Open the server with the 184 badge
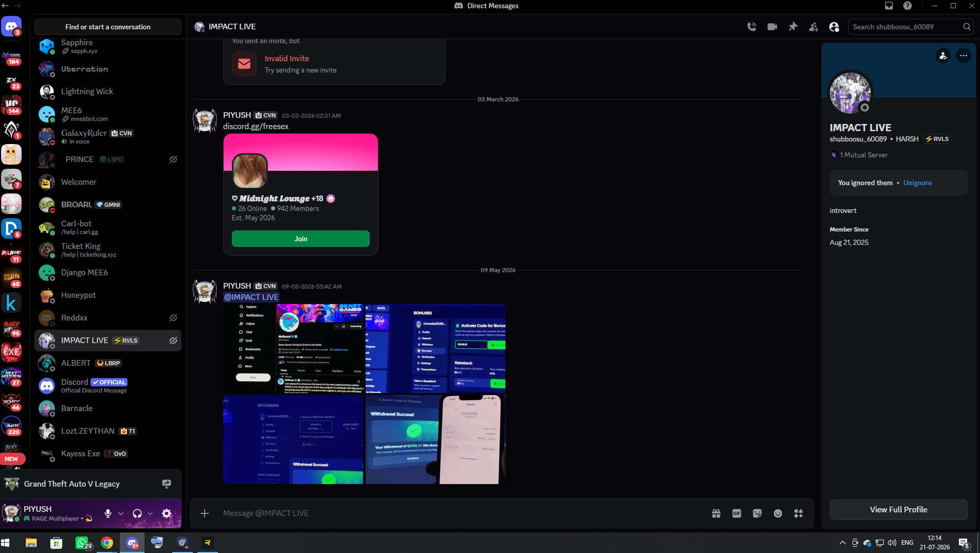980x553 pixels. 11,57
